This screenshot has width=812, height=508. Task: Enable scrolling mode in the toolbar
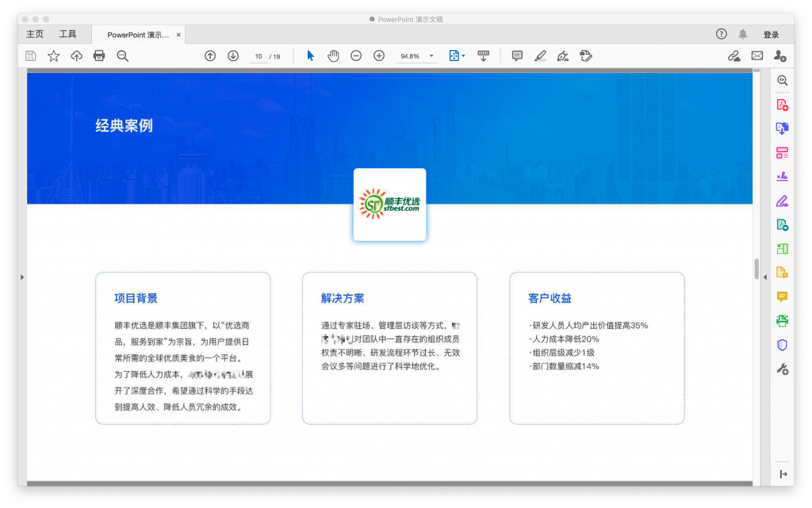pyautogui.click(x=483, y=55)
